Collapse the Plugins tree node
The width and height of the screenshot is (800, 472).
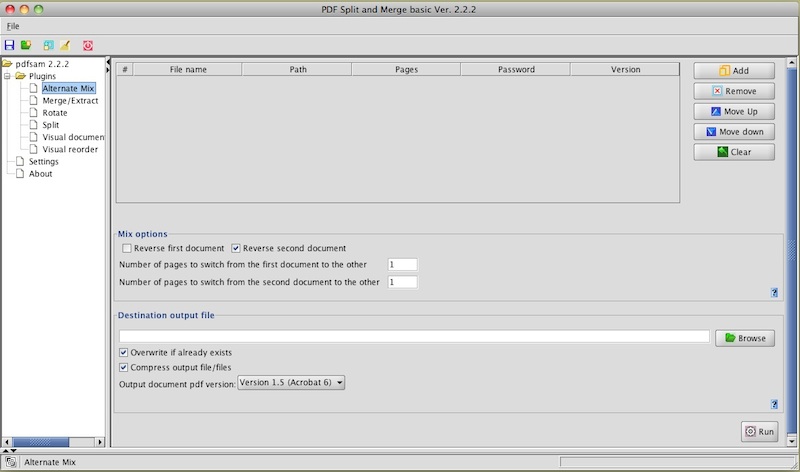tap(7, 76)
